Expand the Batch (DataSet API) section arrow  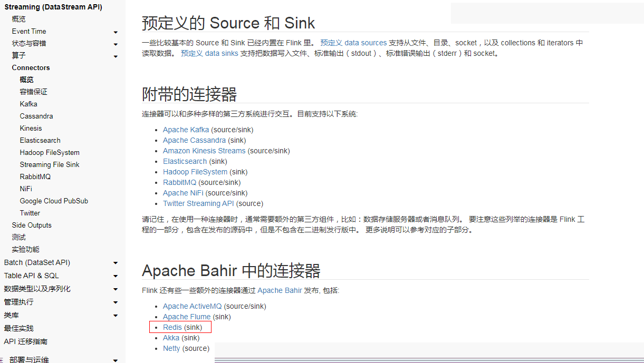pyautogui.click(x=116, y=263)
